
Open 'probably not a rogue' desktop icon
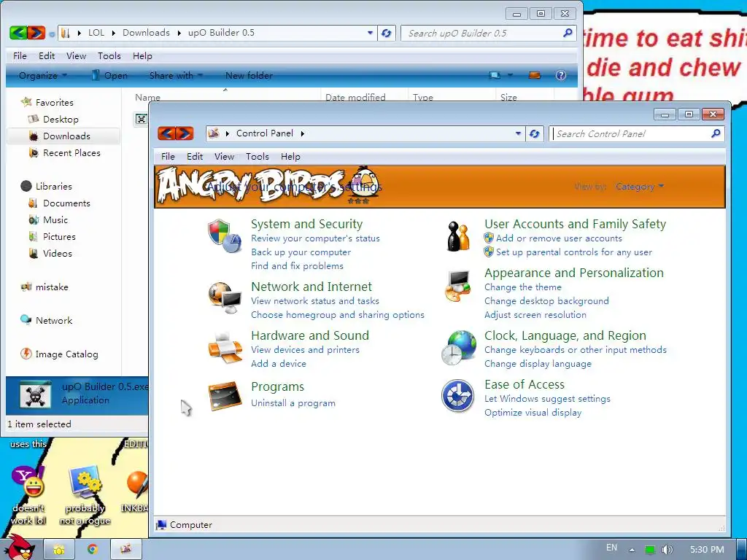coord(85,481)
